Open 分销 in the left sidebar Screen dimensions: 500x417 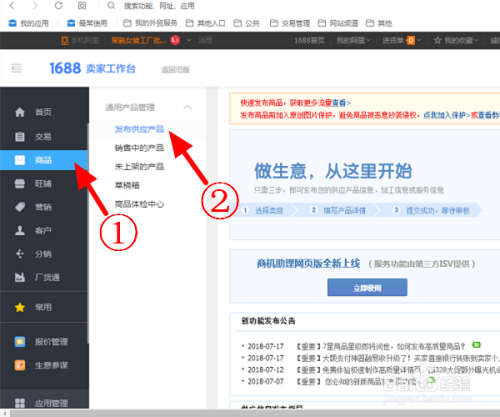[x=44, y=254]
